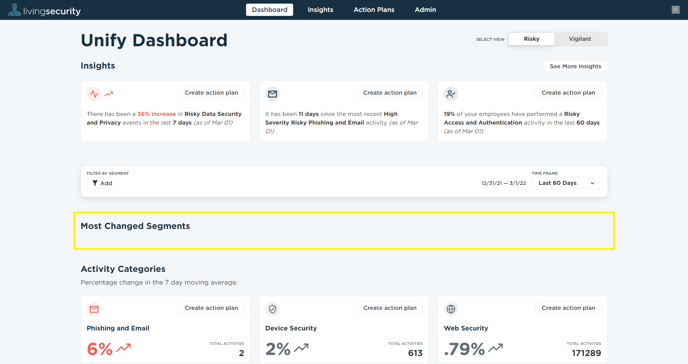Click the user icon on the Access and Authentication insight

coord(451,93)
